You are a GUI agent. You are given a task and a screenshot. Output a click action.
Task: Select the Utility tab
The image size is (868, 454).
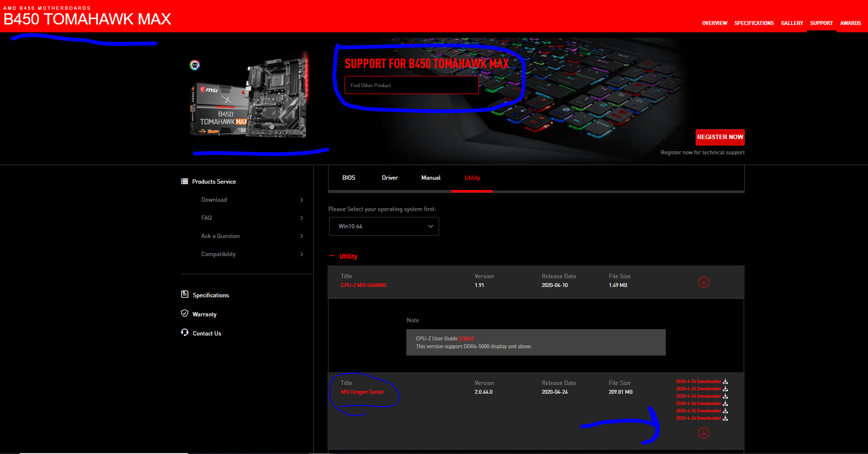coord(472,178)
